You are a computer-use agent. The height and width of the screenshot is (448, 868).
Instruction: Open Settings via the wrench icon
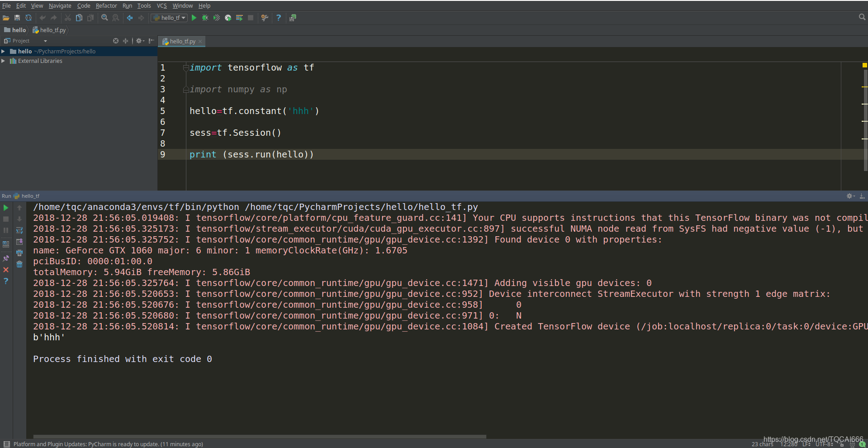pyautogui.click(x=265, y=18)
